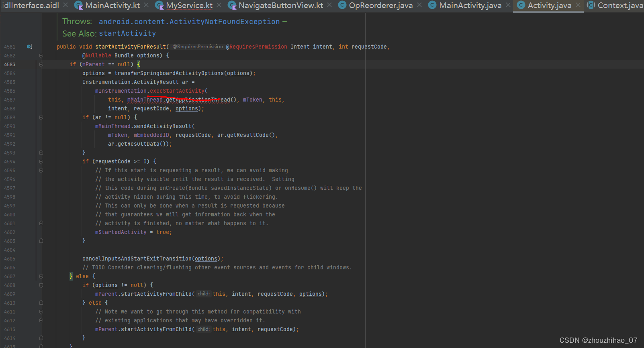The width and height of the screenshot is (644, 348).
Task: Collapse the if (requestCode >= 0) block at line 4594
Action: coord(41,161)
